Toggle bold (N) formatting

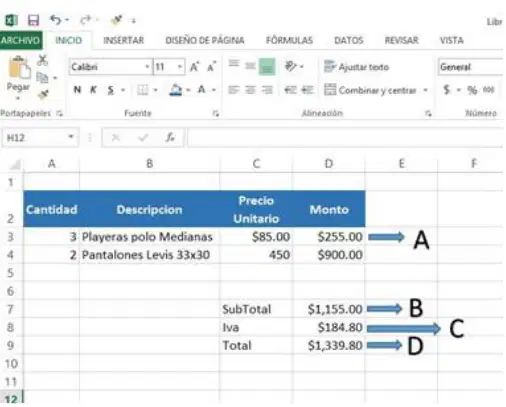[77, 90]
